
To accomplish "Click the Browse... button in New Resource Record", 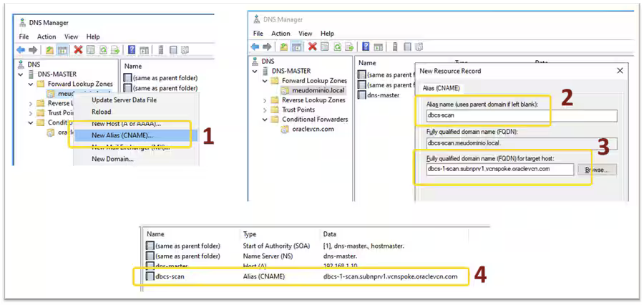I will [x=597, y=170].
